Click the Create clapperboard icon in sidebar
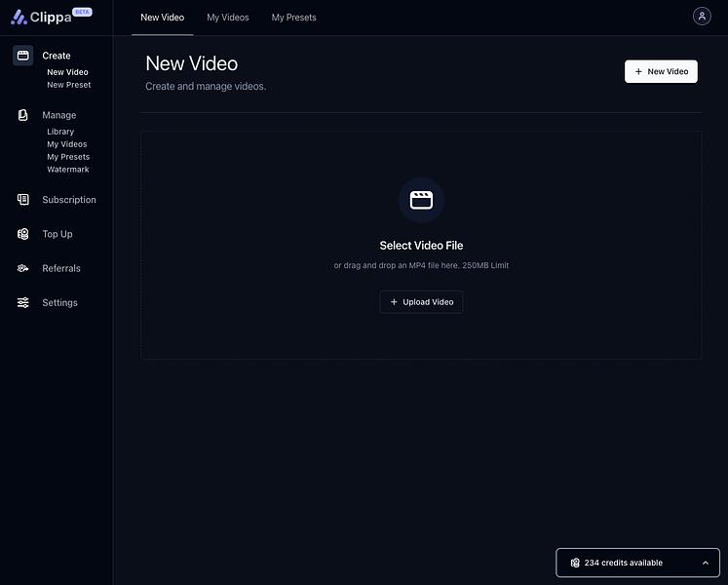 (x=22, y=56)
